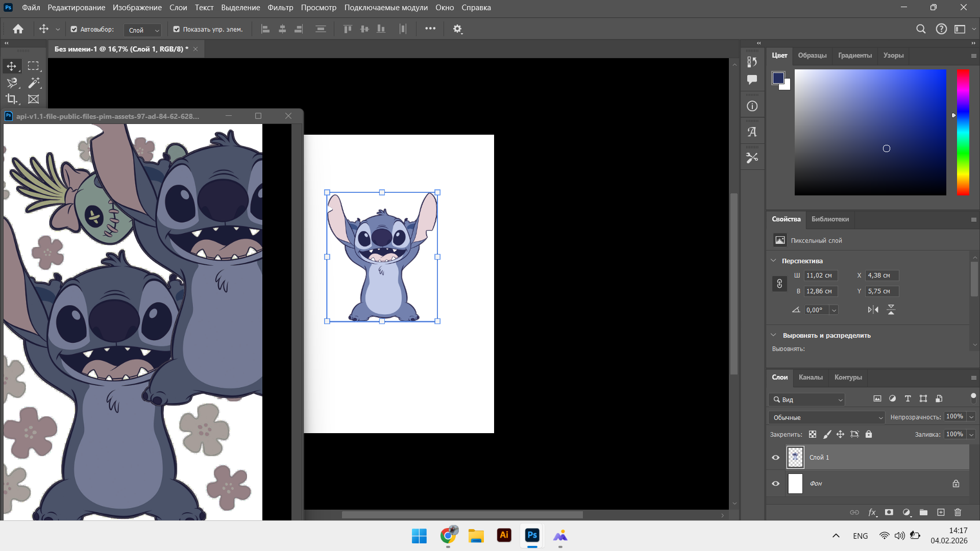Switch to the Каналы tab
The width and height of the screenshot is (980, 551).
811,378
